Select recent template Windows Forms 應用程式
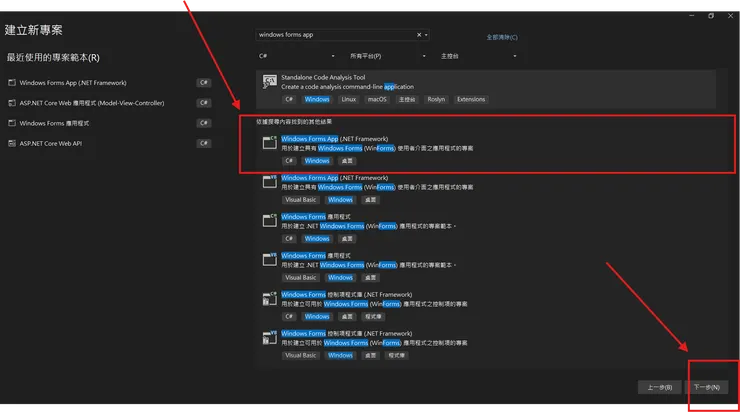Image resolution: width=740 pixels, height=412 pixels. [x=54, y=123]
